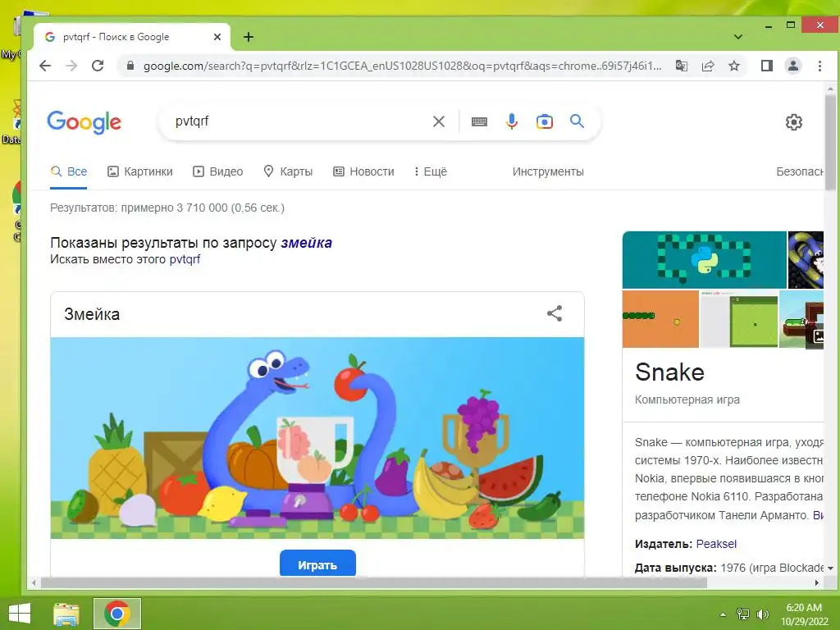The width and height of the screenshot is (840, 630).
Task: Open the Chrome profile avatar
Action: (793, 66)
